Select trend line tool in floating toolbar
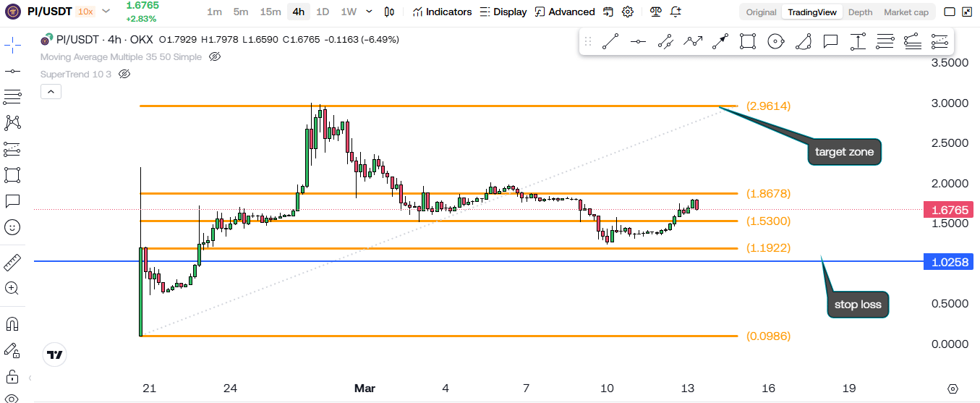The image size is (980, 403). [611, 42]
